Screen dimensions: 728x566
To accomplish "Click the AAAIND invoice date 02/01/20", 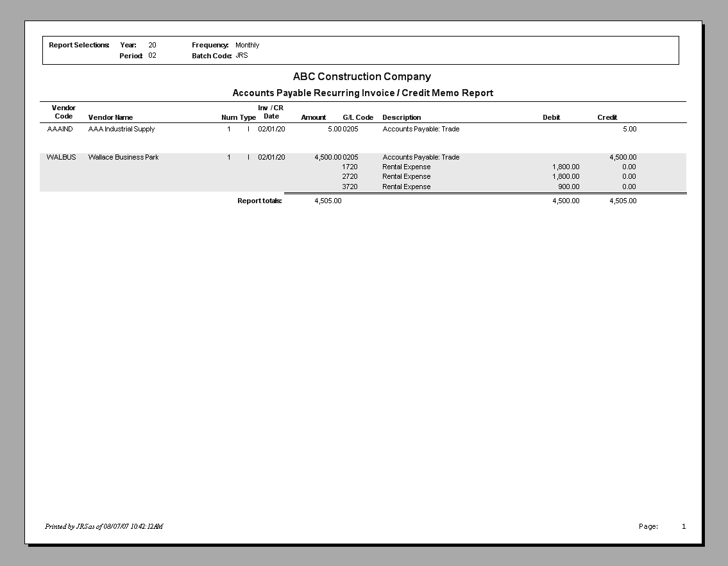I will point(271,129).
